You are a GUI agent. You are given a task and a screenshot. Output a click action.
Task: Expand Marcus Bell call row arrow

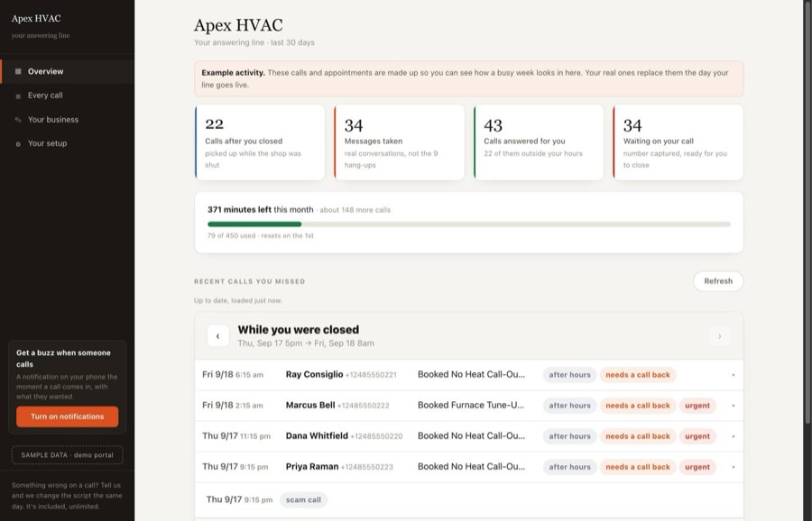[x=734, y=406]
